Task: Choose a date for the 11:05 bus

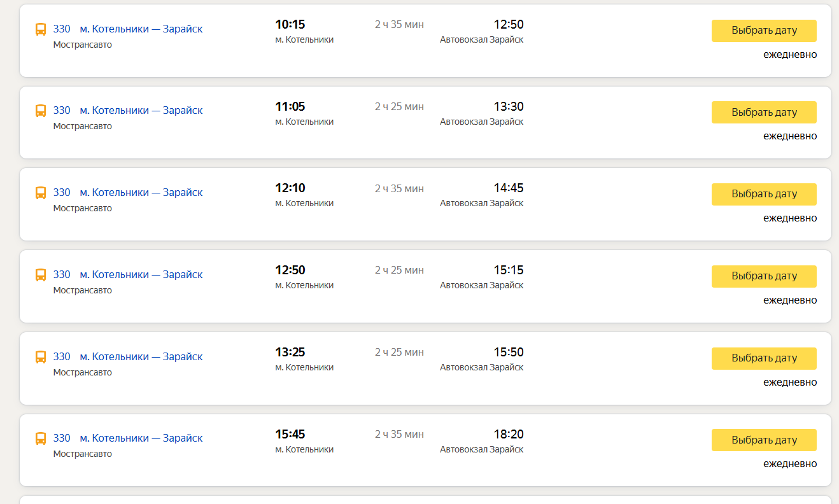Action: pyautogui.click(x=764, y=112)
